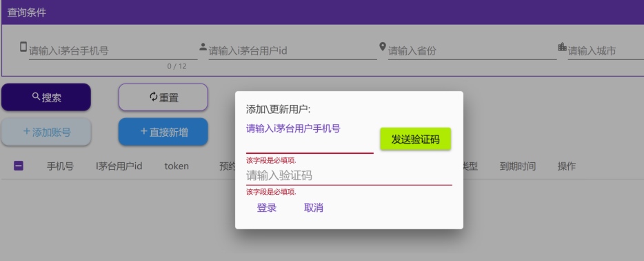The height and width of the screenshot is (261, 644).
Task: Focus the 请输入i茅台手机号 query field
Action: pos(113,51)
